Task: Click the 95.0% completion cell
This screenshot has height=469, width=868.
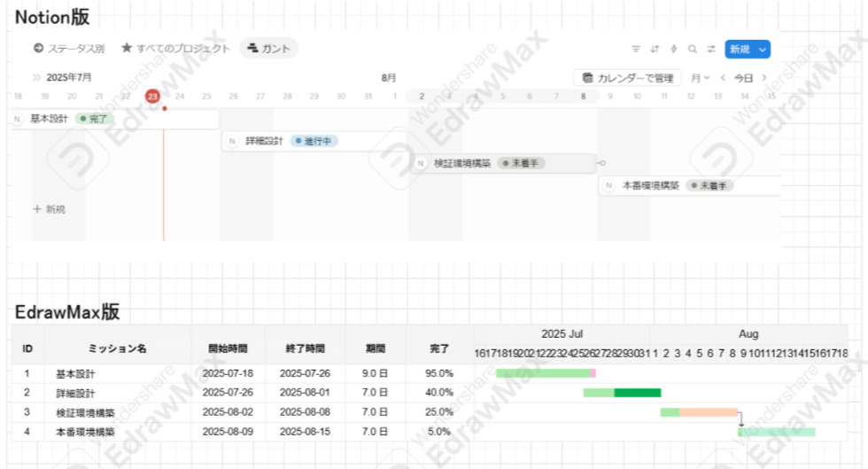Action: pos(439,373)
